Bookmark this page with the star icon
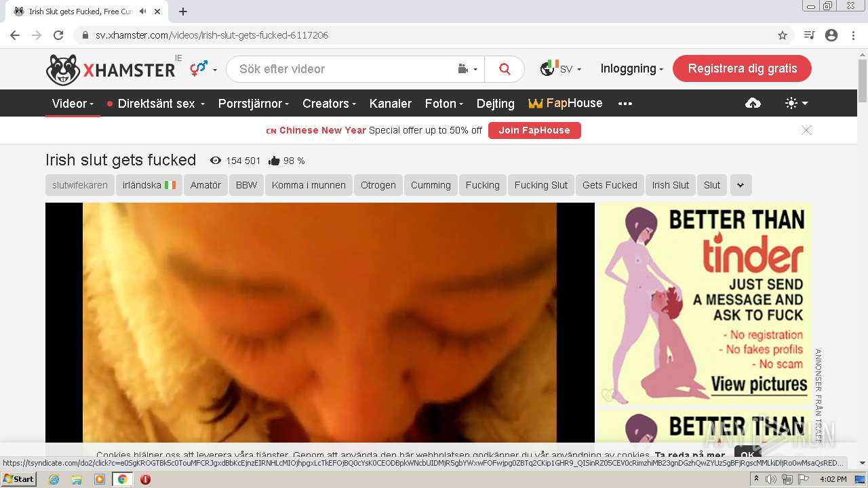 [x=783, y=35]
